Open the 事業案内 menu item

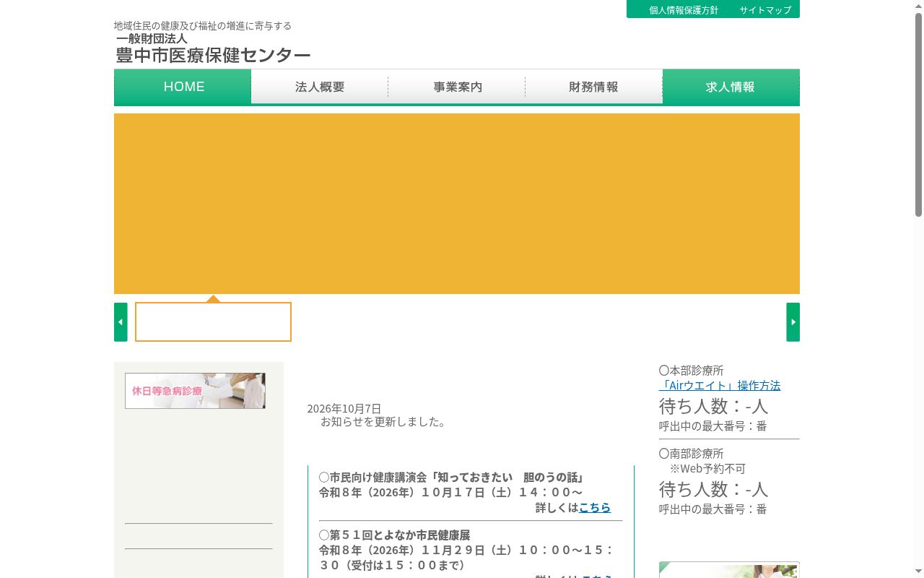457,87
